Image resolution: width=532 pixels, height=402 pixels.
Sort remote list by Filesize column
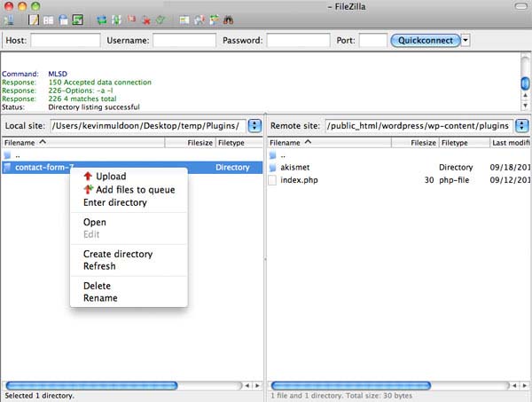pyautogui.click(x=416, y=143)
